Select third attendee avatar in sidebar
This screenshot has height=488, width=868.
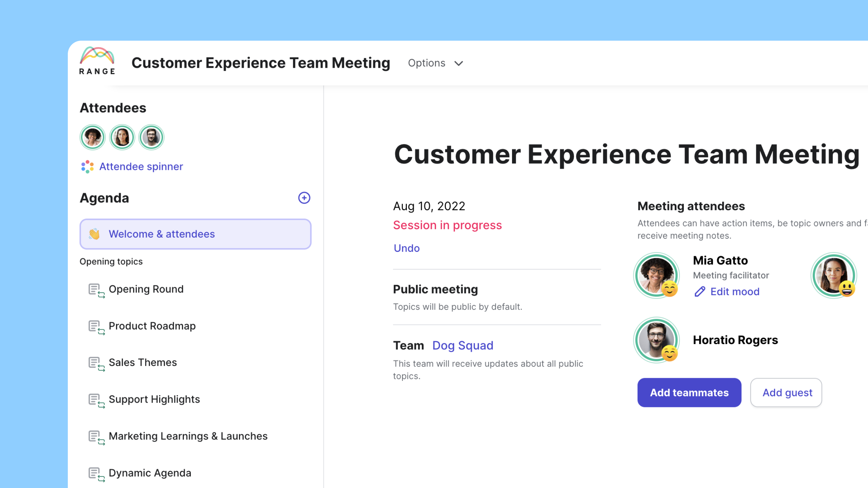click(152, 137)
